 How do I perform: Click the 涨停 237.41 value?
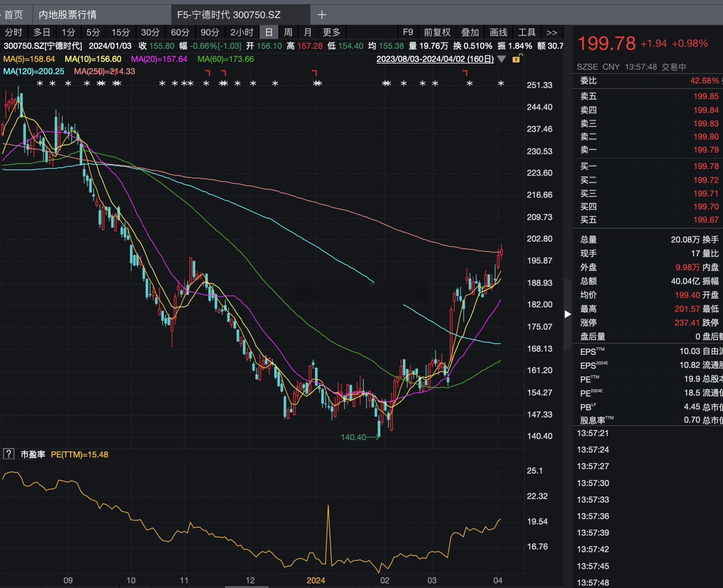(687, 323)
